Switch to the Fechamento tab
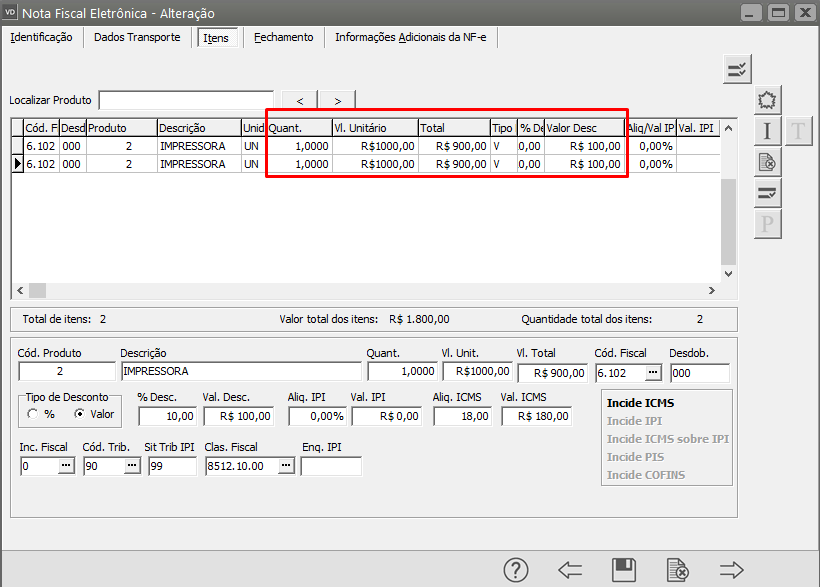This screenshot has width=820, height=587. (x=283, y=37)
